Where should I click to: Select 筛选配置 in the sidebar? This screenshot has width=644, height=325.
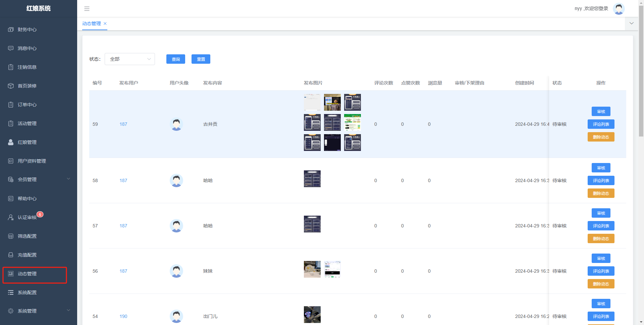tap(27, 236)
